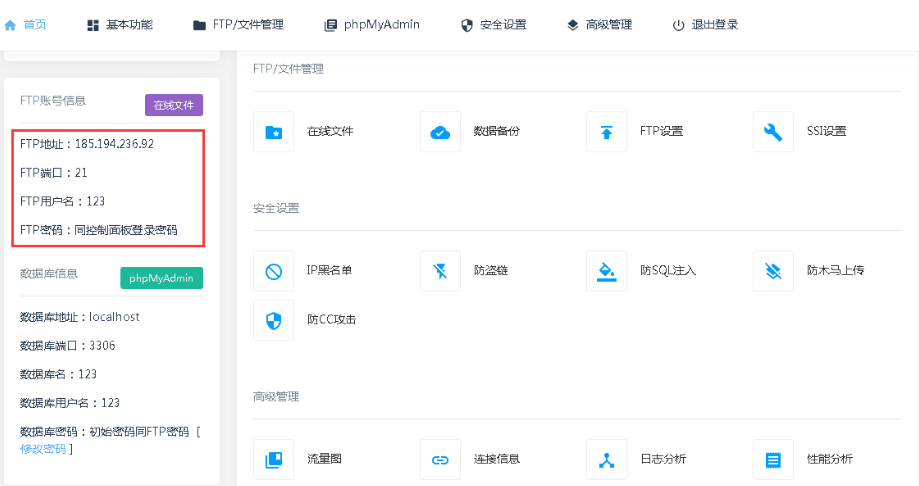This screenshot has width=919, height=486.
Task: Click the 数据库名：123 line
Action: tap(58, 374)
